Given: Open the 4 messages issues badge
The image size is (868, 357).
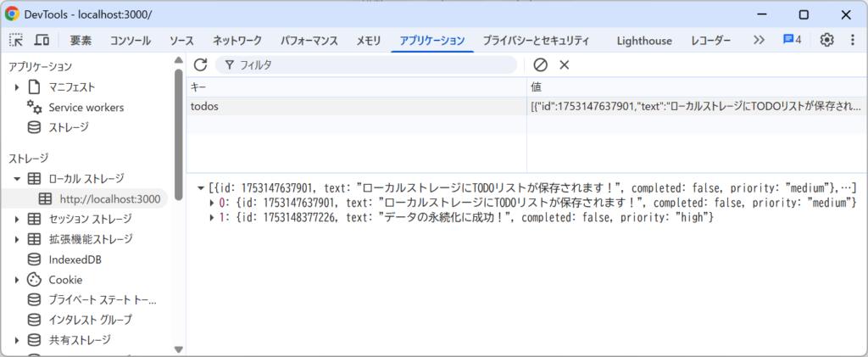Looking at the screenshot, I should [x=792, y=40].
